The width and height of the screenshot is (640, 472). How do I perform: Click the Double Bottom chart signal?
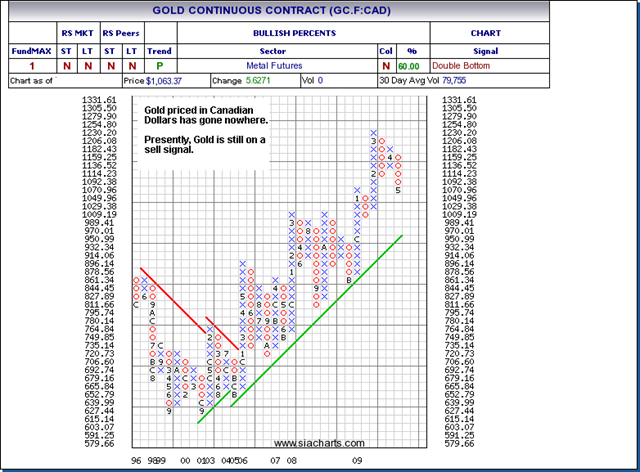click(461, 66)
